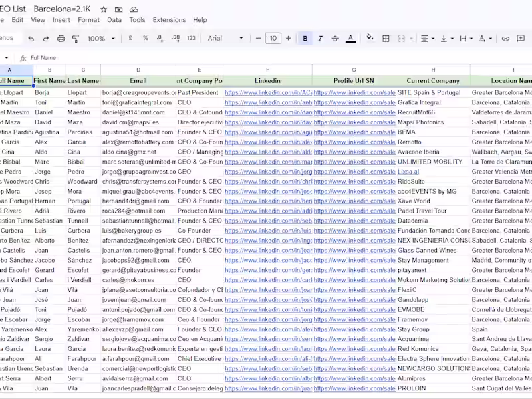Viewport: 532px width, 399px height.
Task: Click the merge cells icon
Action: pyautogui.click(x=402, y=39)
